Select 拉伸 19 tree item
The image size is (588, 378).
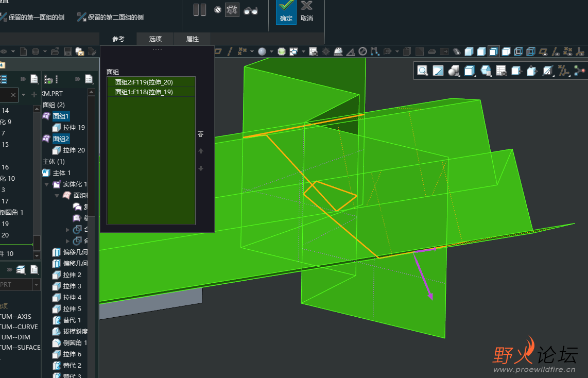click(x=68, y=128)
